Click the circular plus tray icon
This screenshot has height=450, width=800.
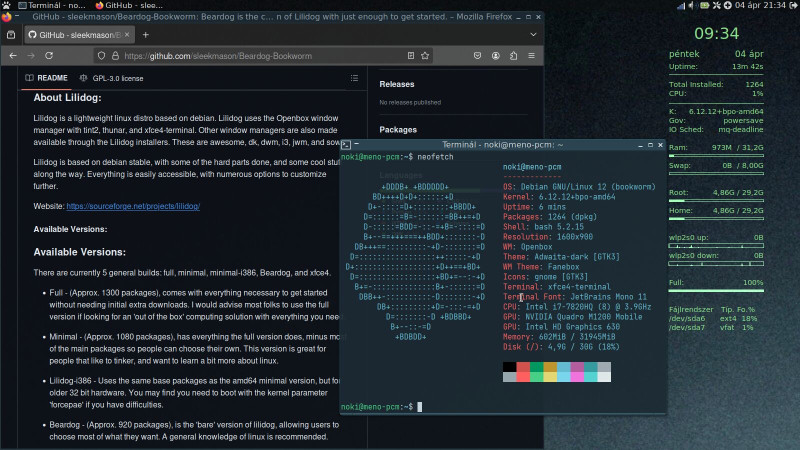coord(728,5)
